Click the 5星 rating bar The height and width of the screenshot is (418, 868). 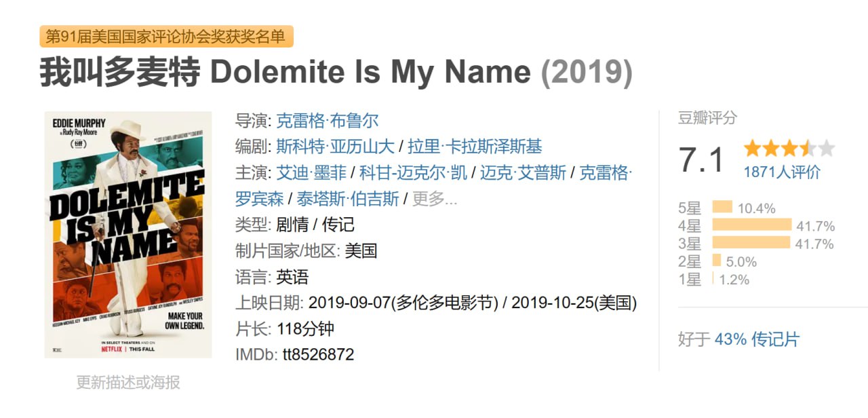pyautogui.click(x=722, y=208)
